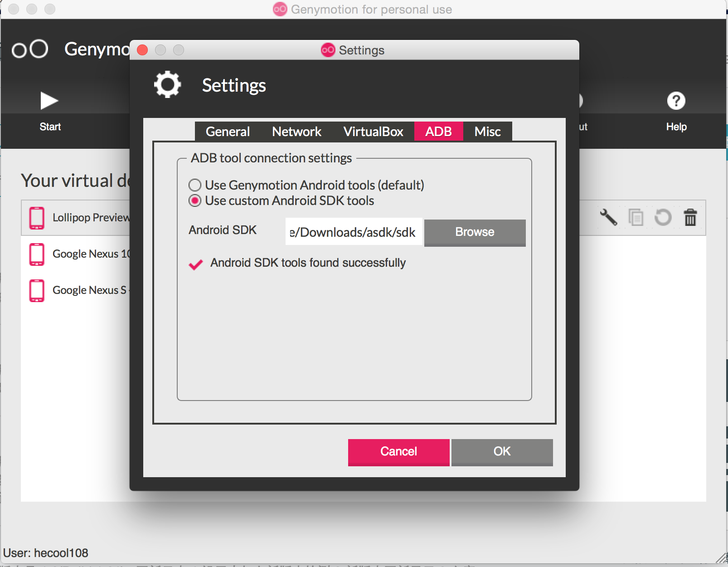
Task: Close the Settings dialog with red button
Action: coord(142,50)
